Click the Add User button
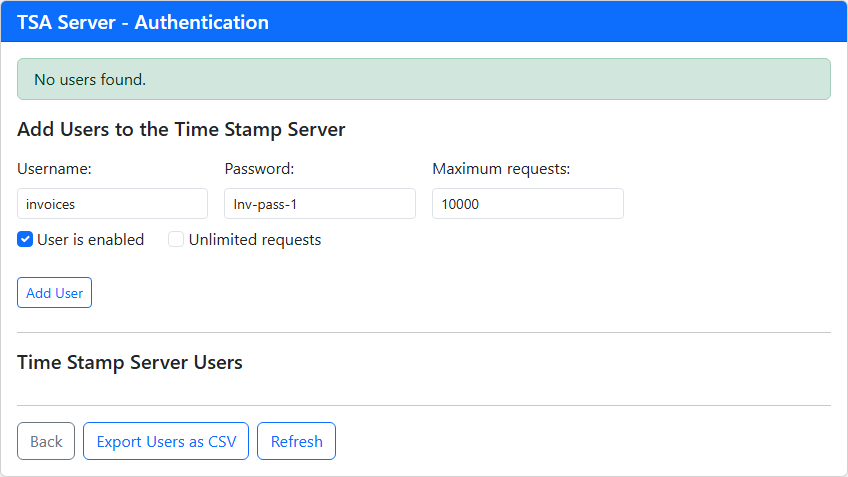The height and width of the screenshot is (477, 848). tap(55, 293)
